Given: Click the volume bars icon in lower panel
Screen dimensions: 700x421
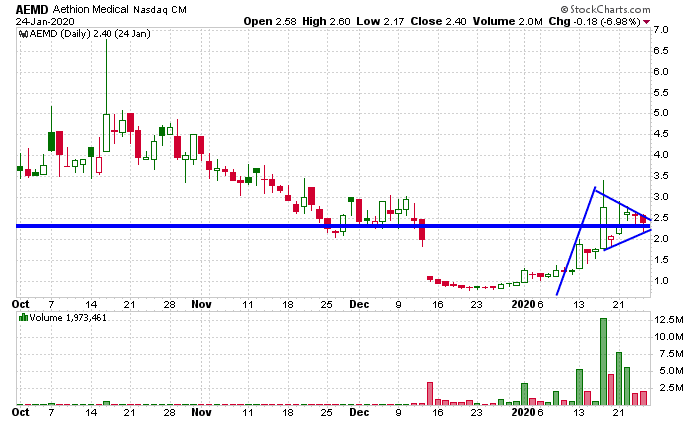Looking at the screenshot, I should coord(24,317).
